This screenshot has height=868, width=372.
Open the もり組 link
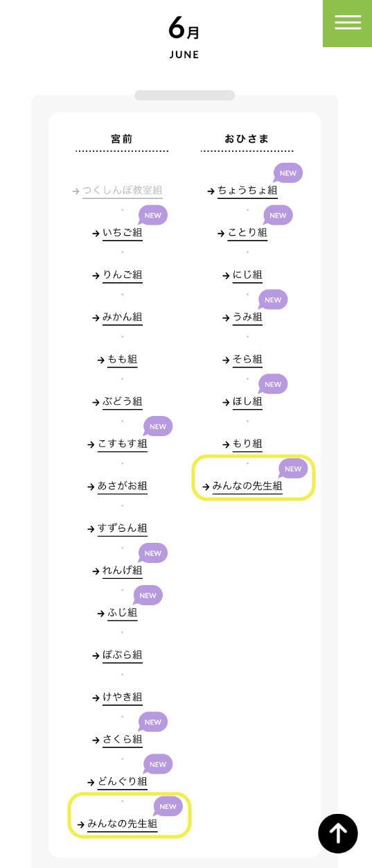pos(247,444)
